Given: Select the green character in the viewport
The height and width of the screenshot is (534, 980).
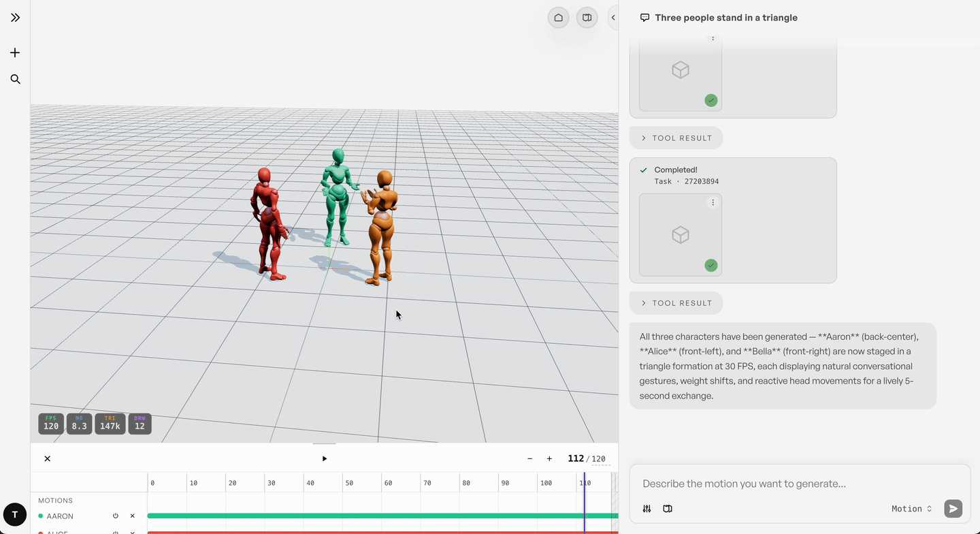Looking at the screenshot, I should click(337, 196).
